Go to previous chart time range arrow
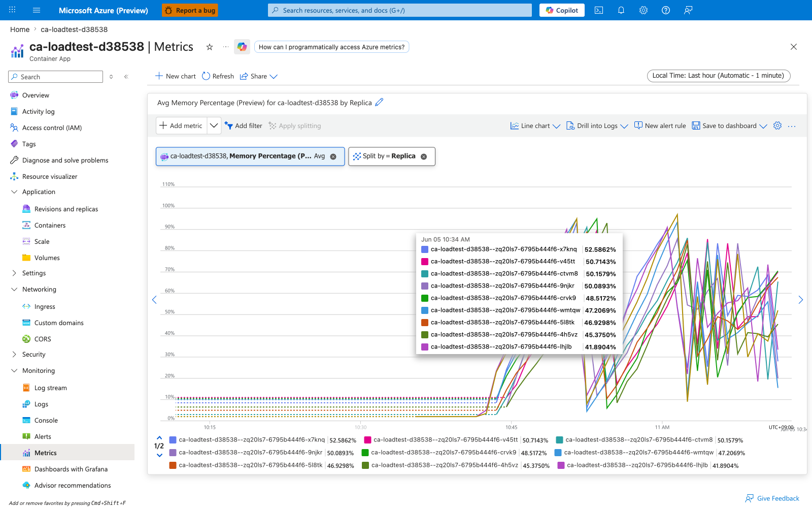This screenshot has height=508, width=812. pyautogui.click(x=154, y=300)
